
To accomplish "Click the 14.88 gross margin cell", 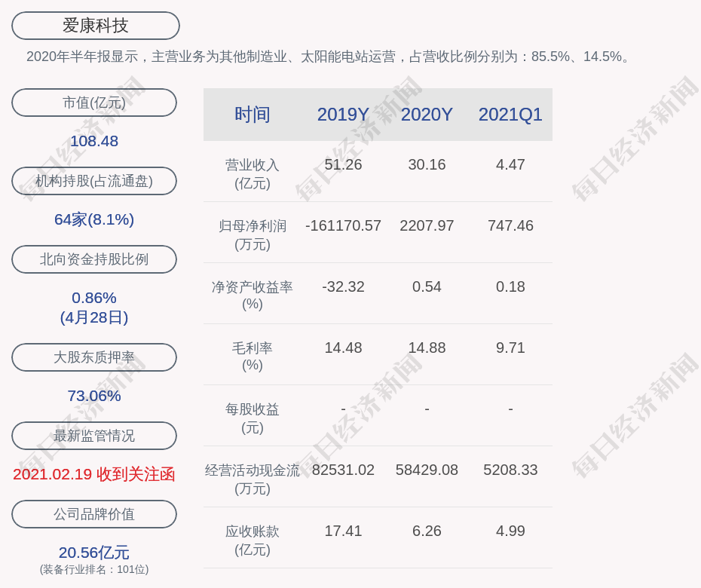I will click(427, 348).
